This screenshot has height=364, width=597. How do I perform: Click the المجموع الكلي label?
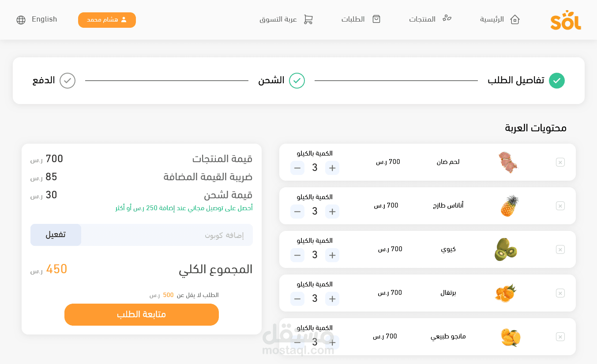click(215, 269)
